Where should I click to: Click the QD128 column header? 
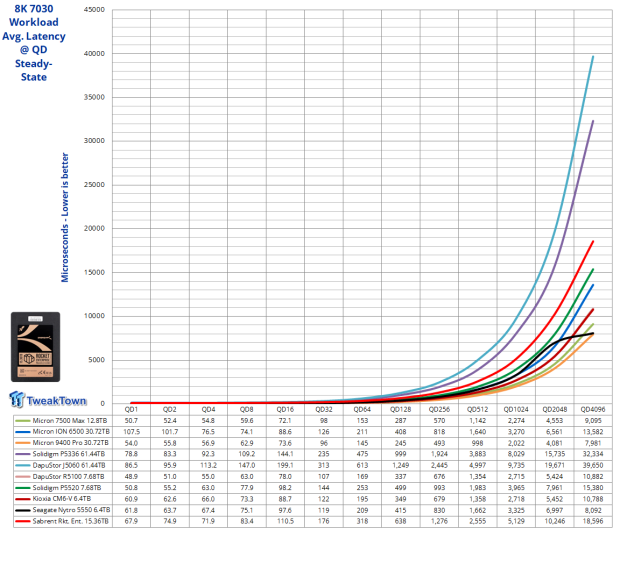[x=401, y=409]
